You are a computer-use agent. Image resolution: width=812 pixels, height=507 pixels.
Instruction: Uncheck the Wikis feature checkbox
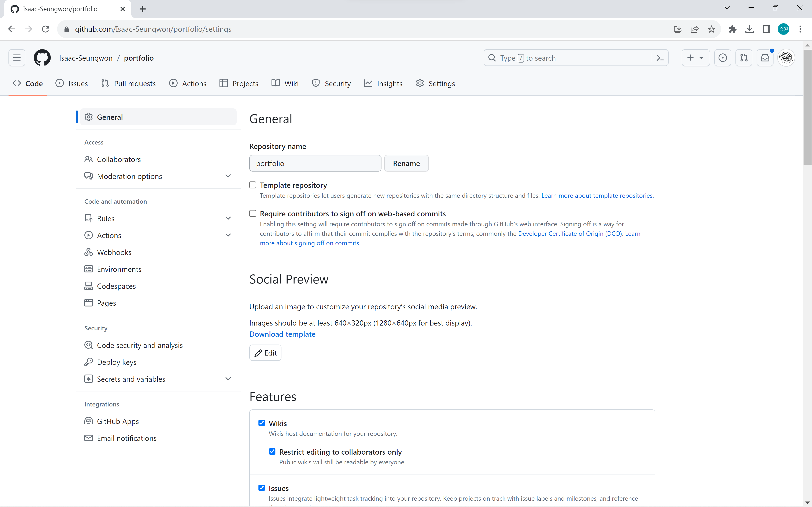[262, 423]
